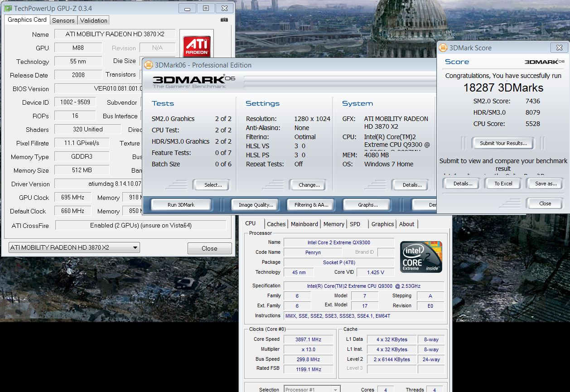Open the SPD tab in CPU-Z

pos(355,224)
